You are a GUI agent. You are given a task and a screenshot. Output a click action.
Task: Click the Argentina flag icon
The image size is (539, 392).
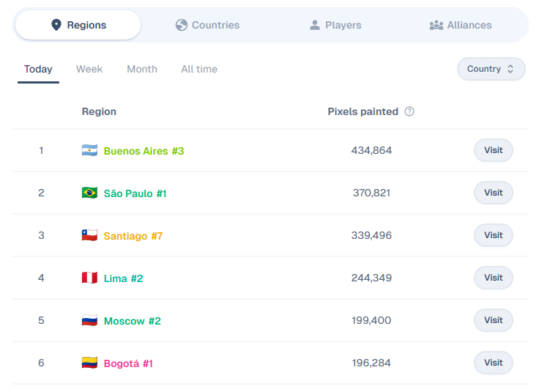(89, 150)
